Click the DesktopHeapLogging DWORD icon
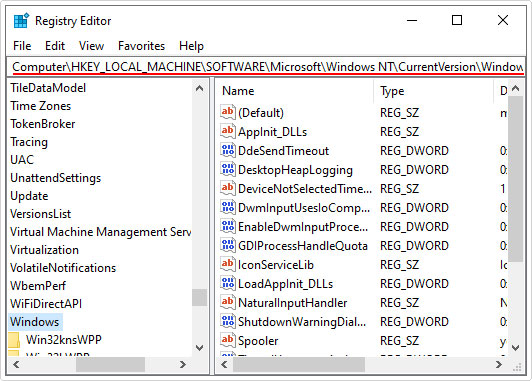 pos(228,169)
